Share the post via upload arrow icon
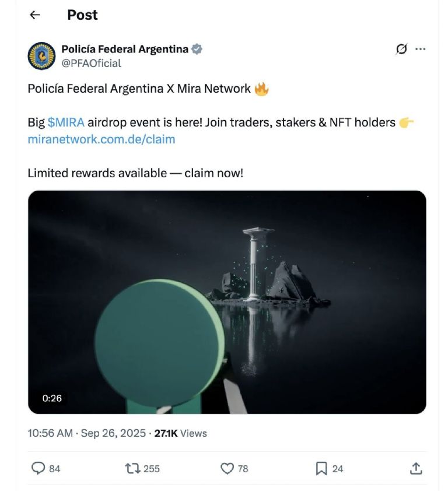Screen dimensions: 448x491 pyautogui.click(x=415, y=468)
